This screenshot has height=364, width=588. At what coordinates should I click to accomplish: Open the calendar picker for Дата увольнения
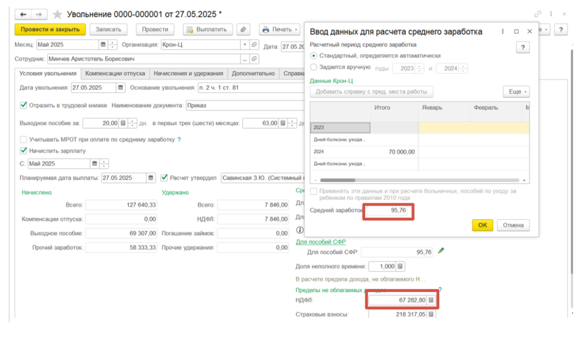(121, 88)
